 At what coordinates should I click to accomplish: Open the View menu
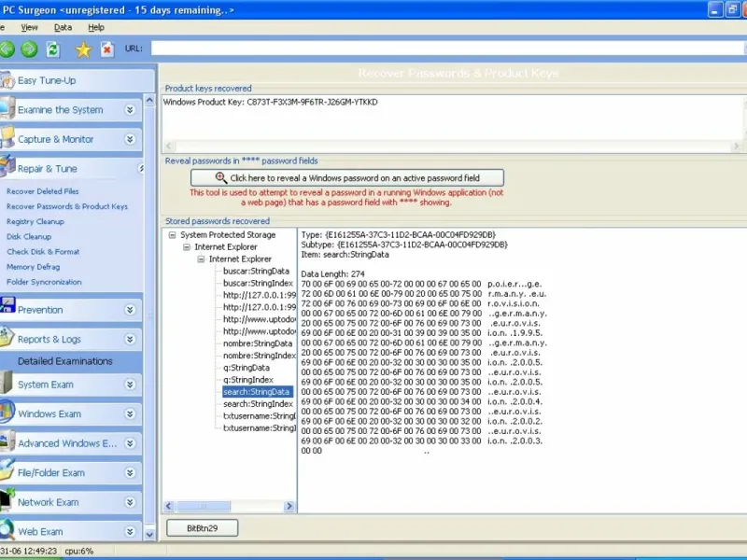pos(29,28)
